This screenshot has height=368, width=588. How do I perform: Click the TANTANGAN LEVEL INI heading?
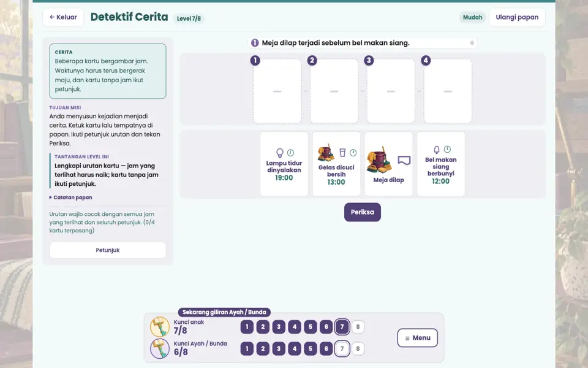pos(81,156)
